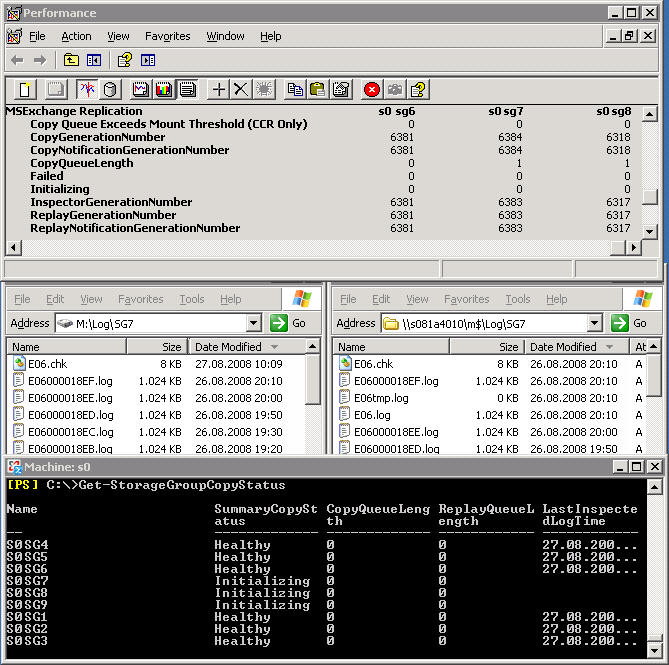Click green Go arrow for \\s081a4010 path
The height and width of the screenshot is (665, 669).
620,323
